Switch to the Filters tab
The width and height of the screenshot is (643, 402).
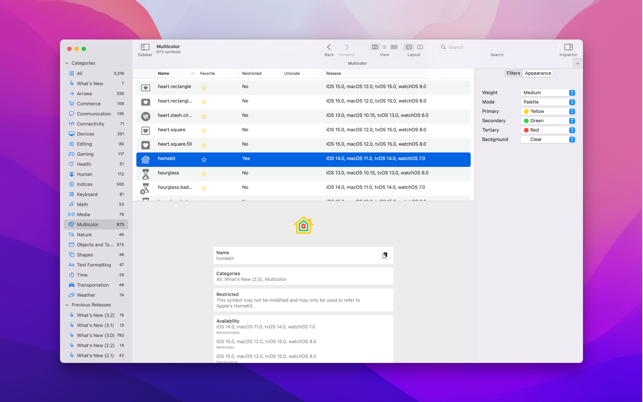click(x=513, y=73)
